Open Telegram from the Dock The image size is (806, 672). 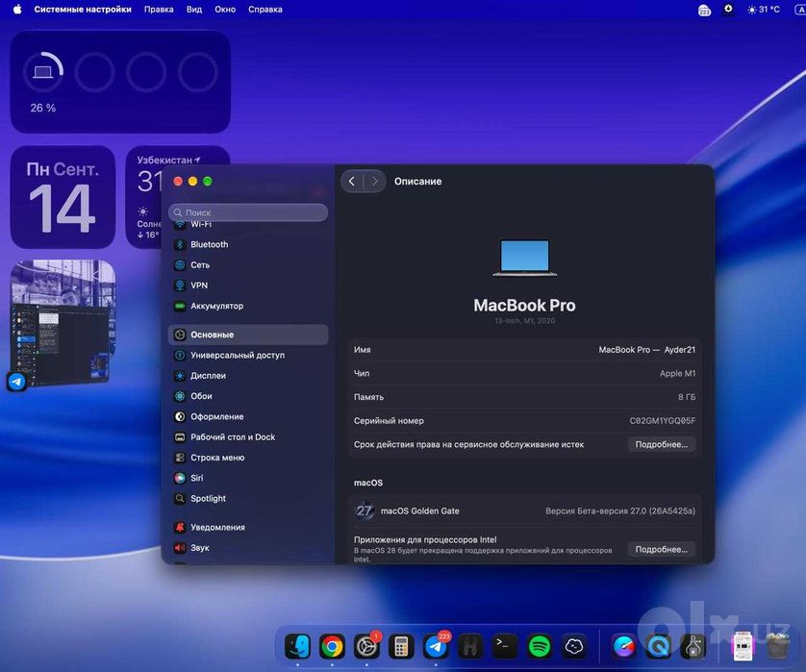[x=436, y=646]
